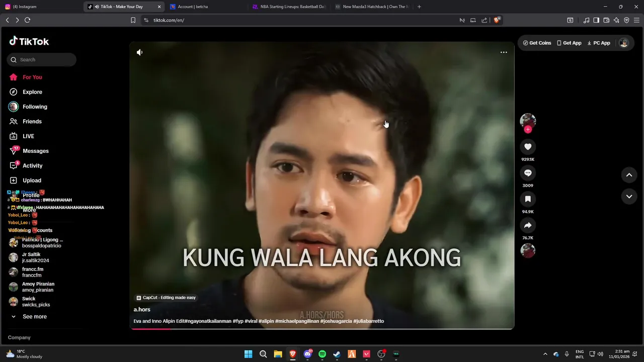Like the video with the heart icon
The height and width of the screenshot is (362, 644).
pos(528,147)
